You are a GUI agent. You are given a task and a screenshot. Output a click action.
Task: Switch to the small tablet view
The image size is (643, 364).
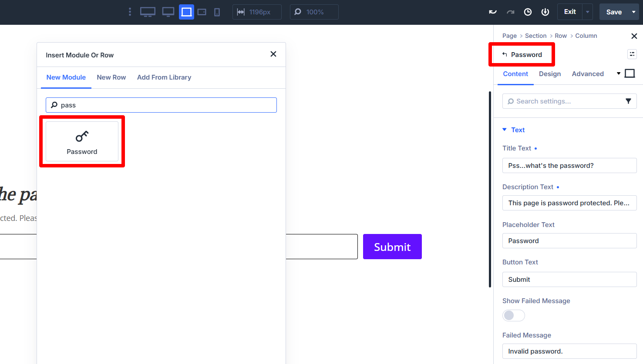click(x=202, y=12)
